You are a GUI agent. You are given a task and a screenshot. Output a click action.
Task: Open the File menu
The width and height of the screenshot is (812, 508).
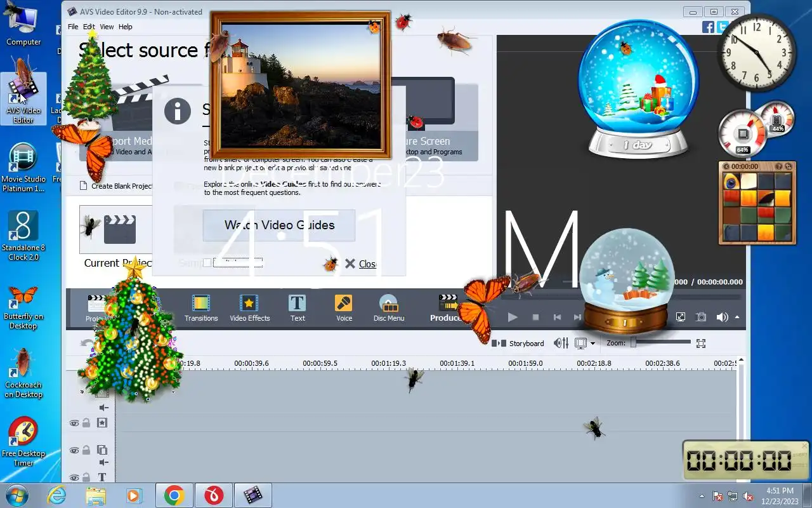click(73, 27)
